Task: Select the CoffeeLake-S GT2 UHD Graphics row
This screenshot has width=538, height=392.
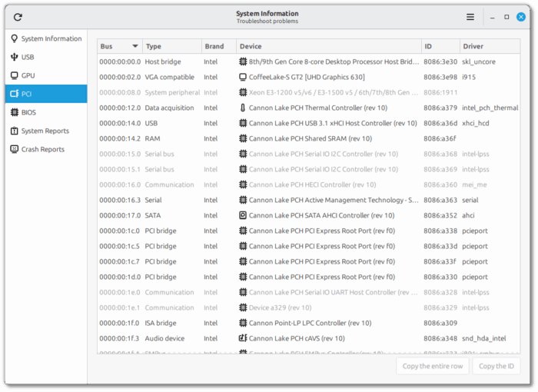Action: [x=307, y=77]
